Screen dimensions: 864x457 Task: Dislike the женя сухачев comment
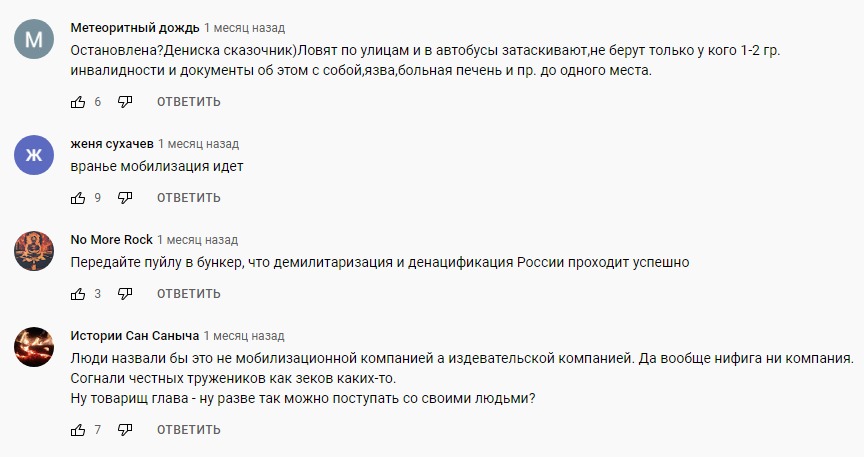coord(125,198)
